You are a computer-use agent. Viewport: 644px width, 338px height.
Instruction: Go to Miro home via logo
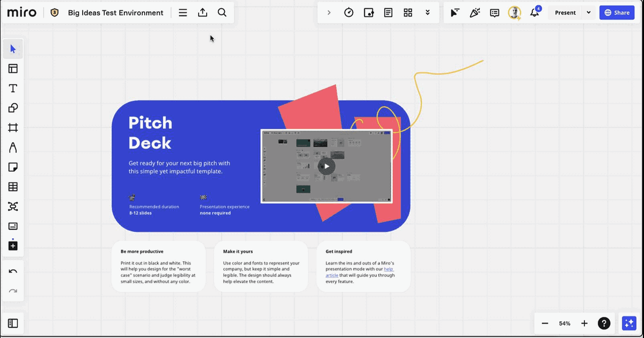(22, 12)
